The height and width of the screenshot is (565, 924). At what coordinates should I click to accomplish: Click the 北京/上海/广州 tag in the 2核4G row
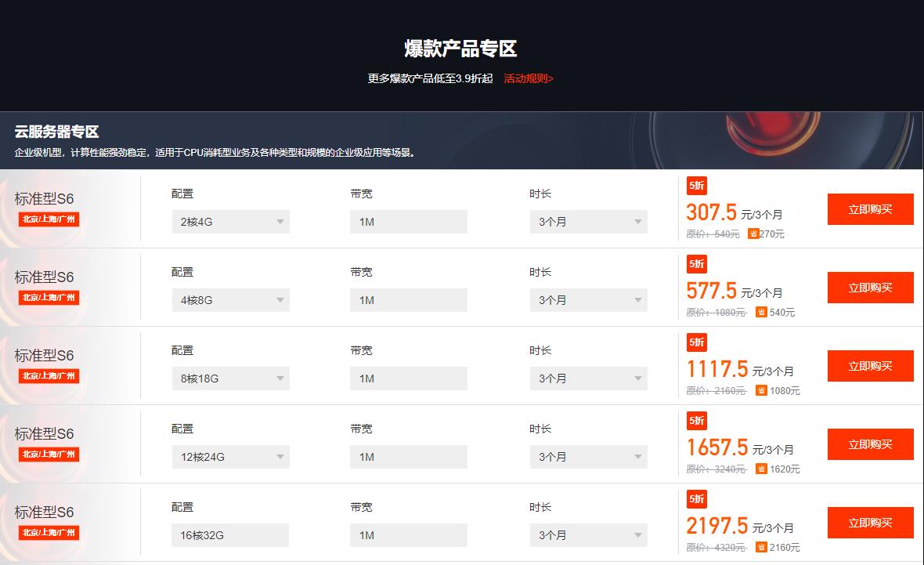pos(49,219)
